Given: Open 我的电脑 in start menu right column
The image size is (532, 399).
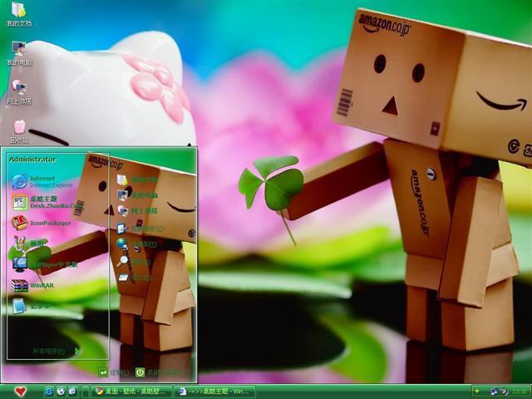Looking at the screenshot, I should point(137,195).
